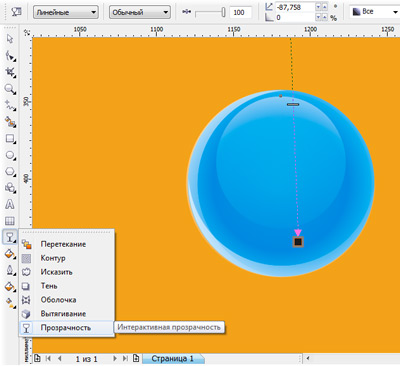
Task: Choose Прозрачность from the flyout
Action: (x=67, y=328)
